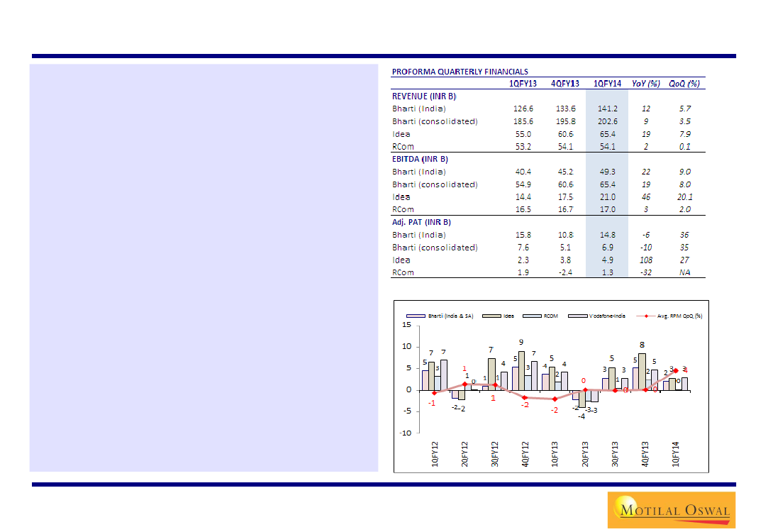Click the Motilal Oswal logo
Screen dimensions: 768x532
click(x=671, y=509)
